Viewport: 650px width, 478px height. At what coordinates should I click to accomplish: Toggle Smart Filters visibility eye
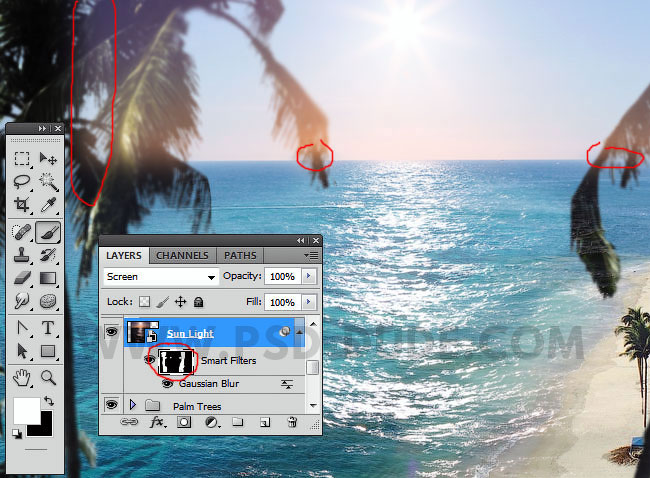(149, 359)
